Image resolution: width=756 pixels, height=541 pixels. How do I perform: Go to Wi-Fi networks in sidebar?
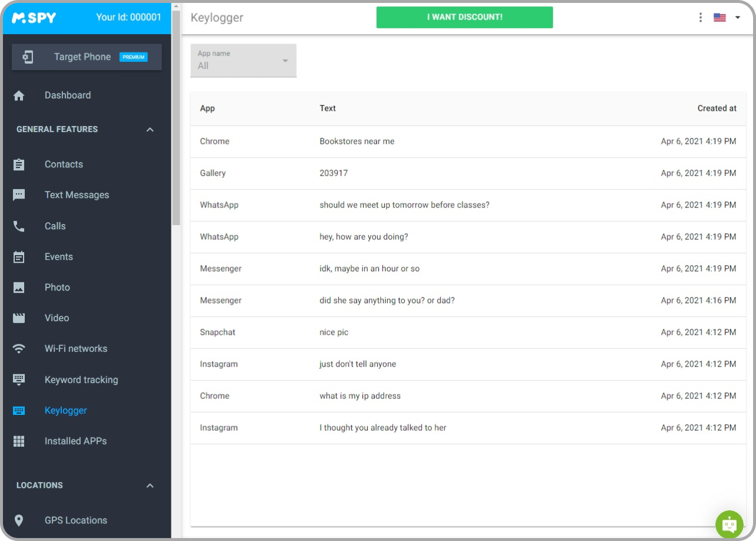coord(76,349)
